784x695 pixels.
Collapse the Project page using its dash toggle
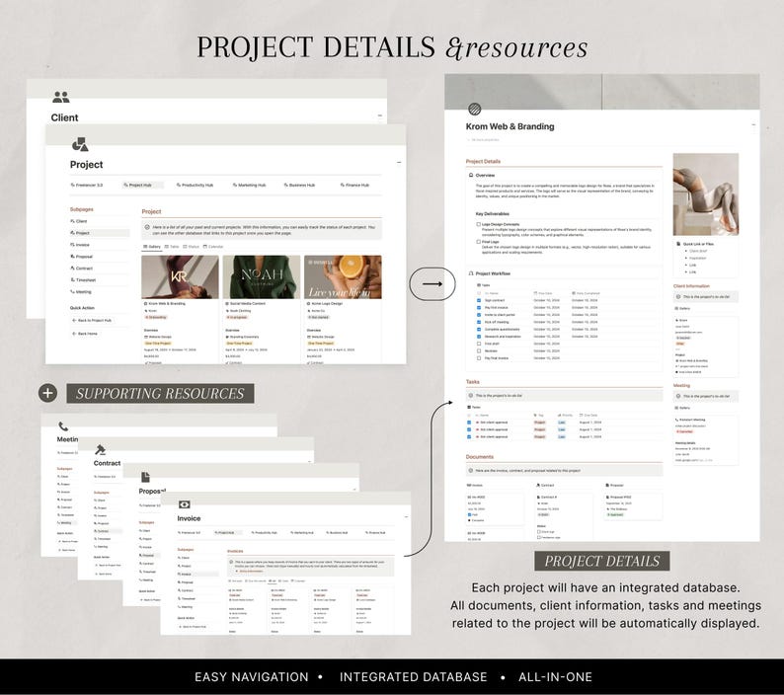point(399,163)
